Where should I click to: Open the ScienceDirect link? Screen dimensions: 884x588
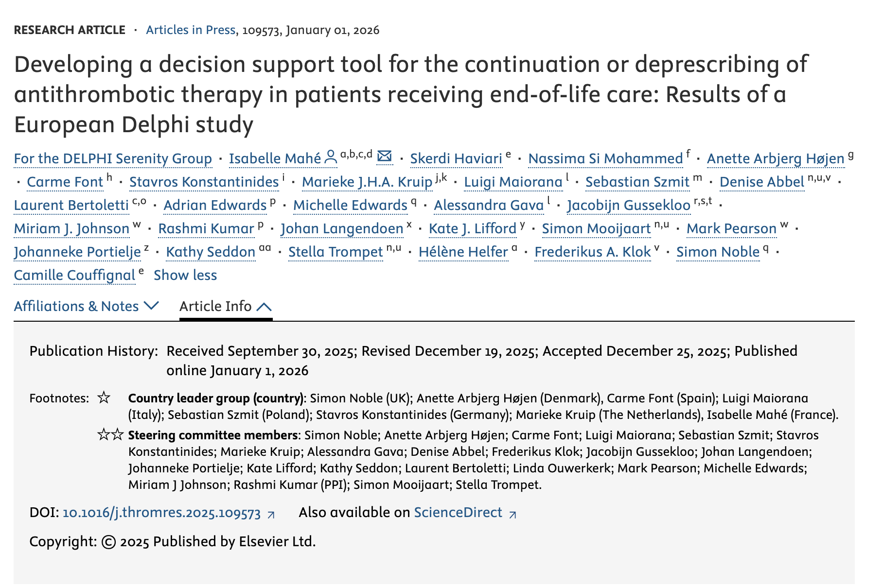point(458,513)
